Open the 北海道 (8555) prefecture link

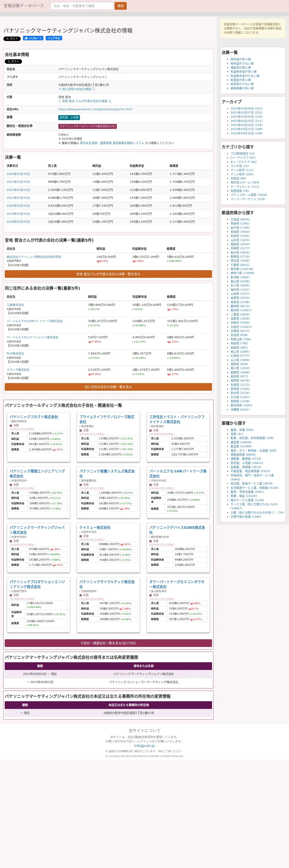pyautogui.click(x=240, y=219)
